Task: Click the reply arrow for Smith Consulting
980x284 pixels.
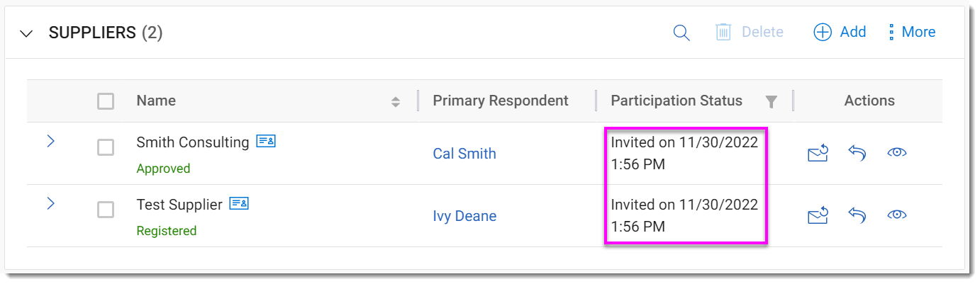Action: (857, 153)
